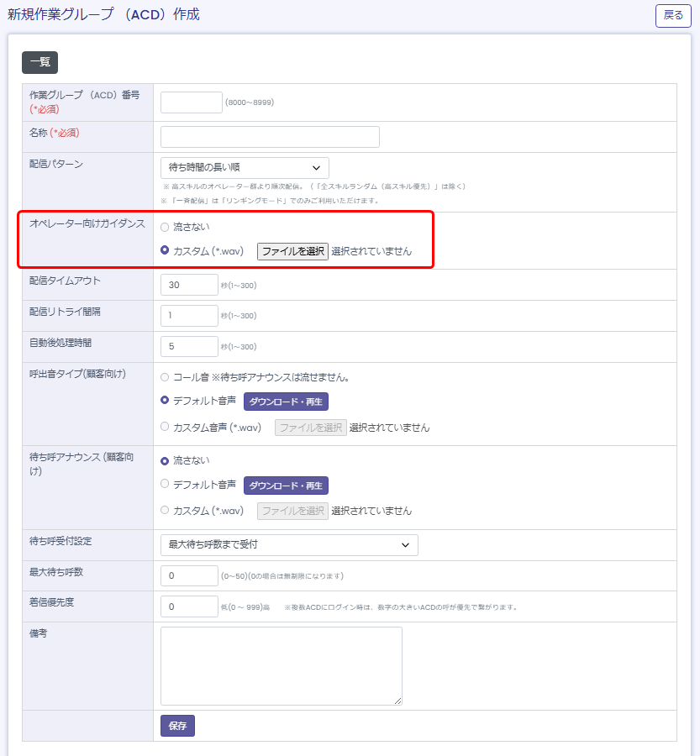Image resolution: width=700 pixels, height=756 pixels.
Task: Click the 作業グループ (ACD) 番号 input field
Action: coord(191,102)
